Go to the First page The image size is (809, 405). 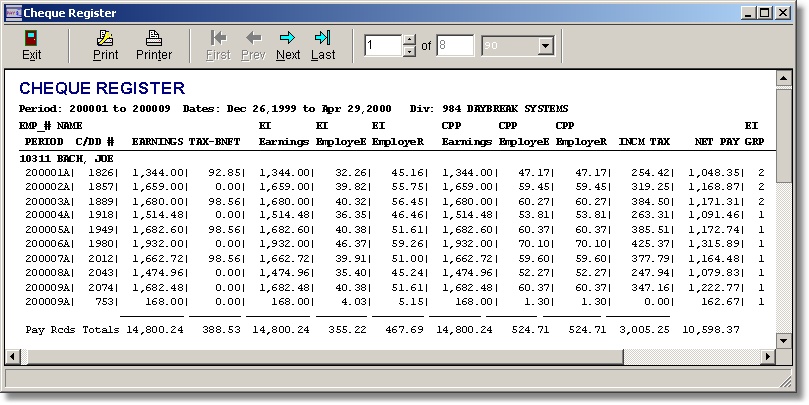(218, 45)
